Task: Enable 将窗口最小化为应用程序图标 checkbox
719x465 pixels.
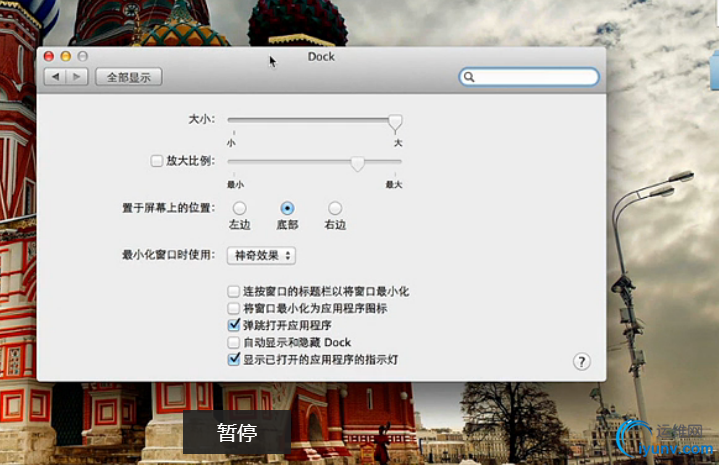Action: (x=233, y=308)
